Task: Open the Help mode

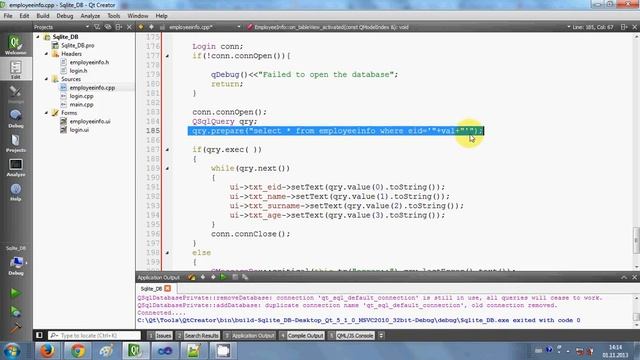Action: tap(16, 192)
